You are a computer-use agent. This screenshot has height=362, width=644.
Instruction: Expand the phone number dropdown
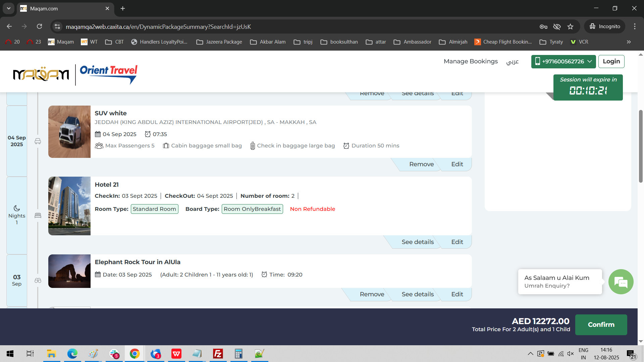click(590, 61)
